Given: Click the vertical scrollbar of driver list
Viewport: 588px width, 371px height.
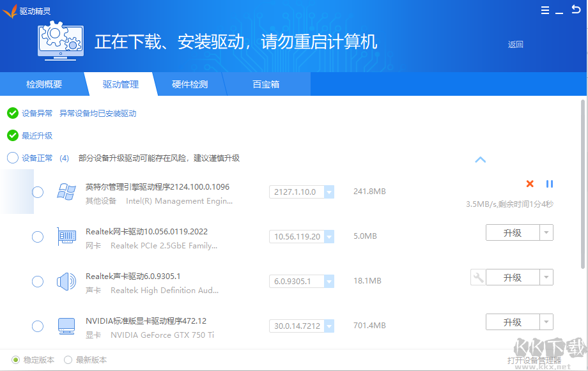Looking at the screenshot, I should (583, 185).
